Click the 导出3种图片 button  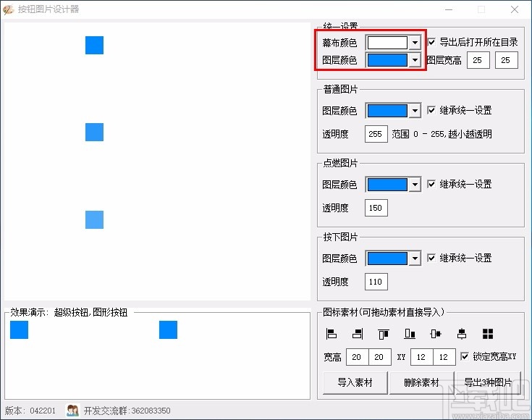coord(489,382)
